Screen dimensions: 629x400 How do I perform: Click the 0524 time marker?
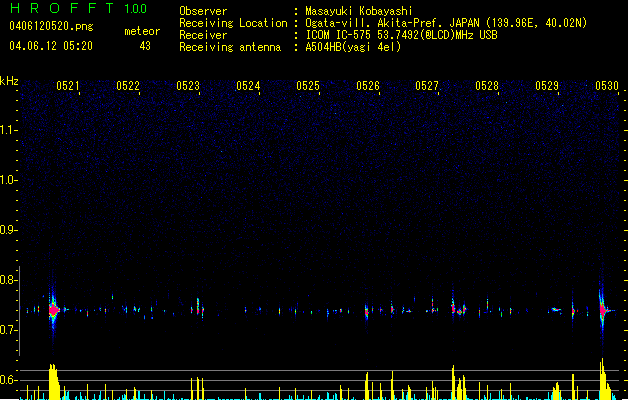248,86
